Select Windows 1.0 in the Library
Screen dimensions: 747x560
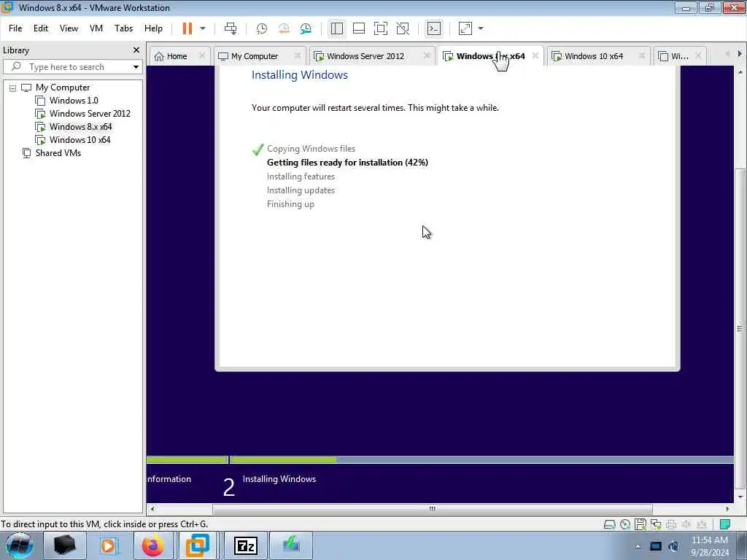[74, 101]
